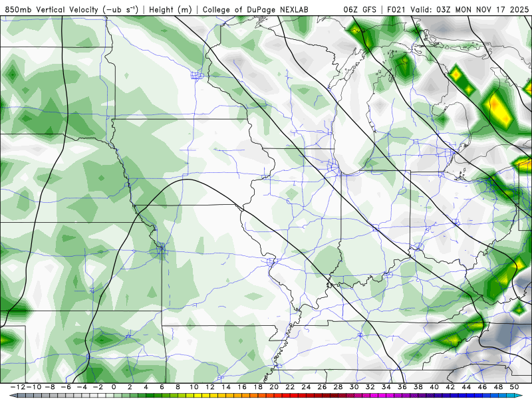Screen dimensions: 532x399
Task: Click the "46" color scale label
Action: point(482,387)
